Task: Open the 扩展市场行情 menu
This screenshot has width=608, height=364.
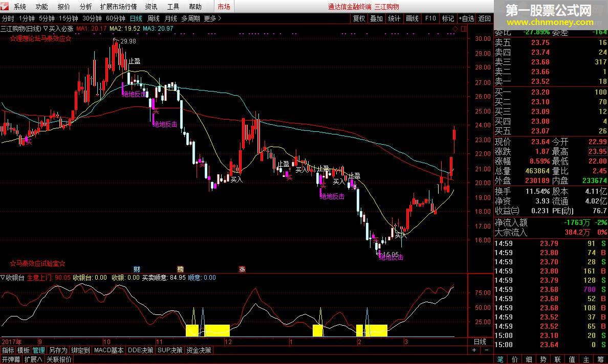Action: tap(118, 7)
